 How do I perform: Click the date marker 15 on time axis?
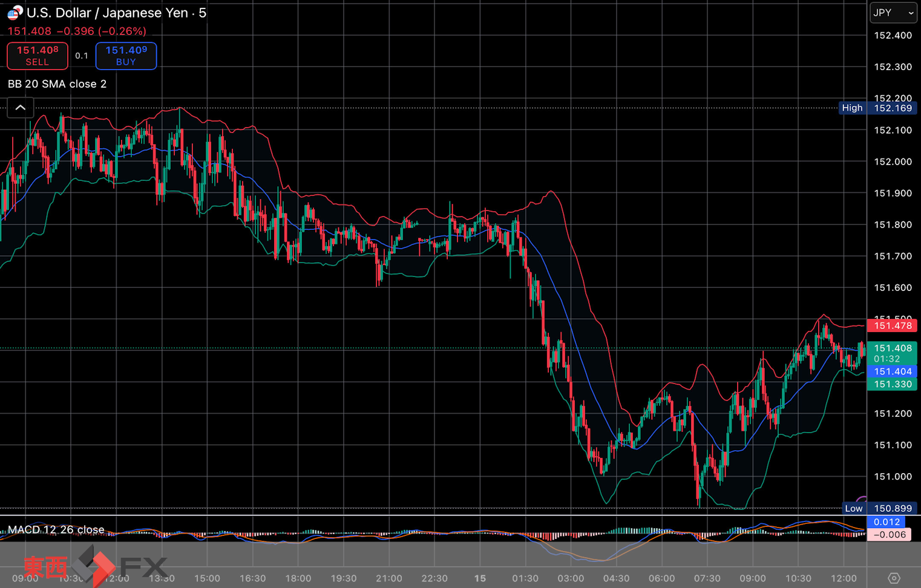480,578
